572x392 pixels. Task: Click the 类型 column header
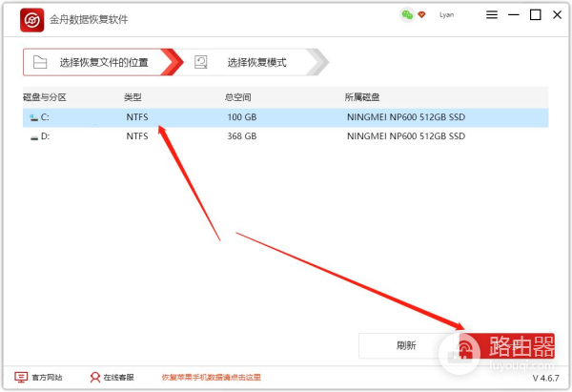133,97
